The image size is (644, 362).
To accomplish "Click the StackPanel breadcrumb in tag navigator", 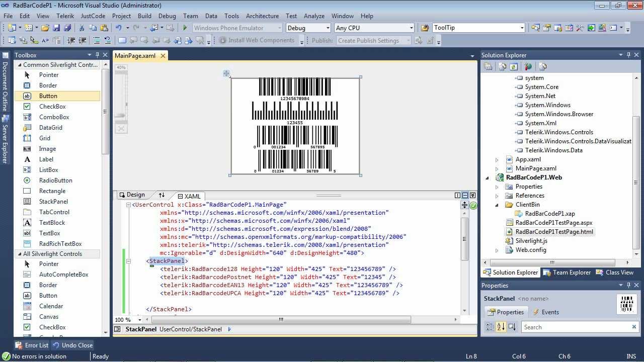I will [141, 329].
